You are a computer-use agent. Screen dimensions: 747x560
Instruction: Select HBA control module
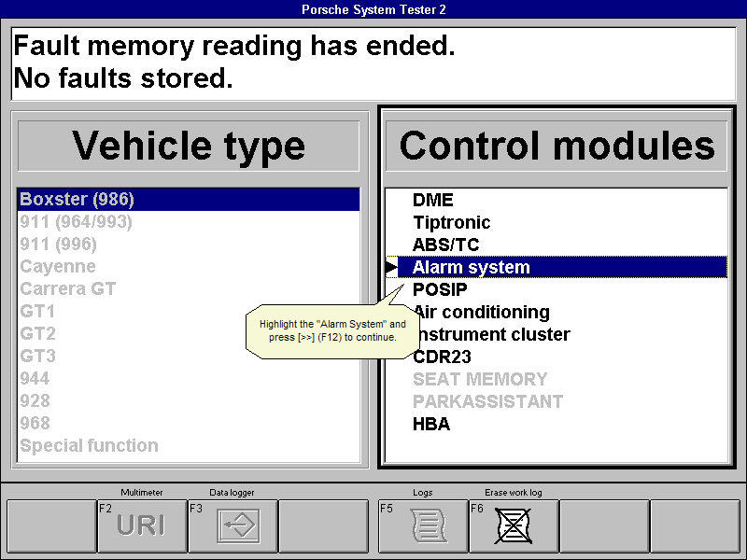click(x=431, y=424)
